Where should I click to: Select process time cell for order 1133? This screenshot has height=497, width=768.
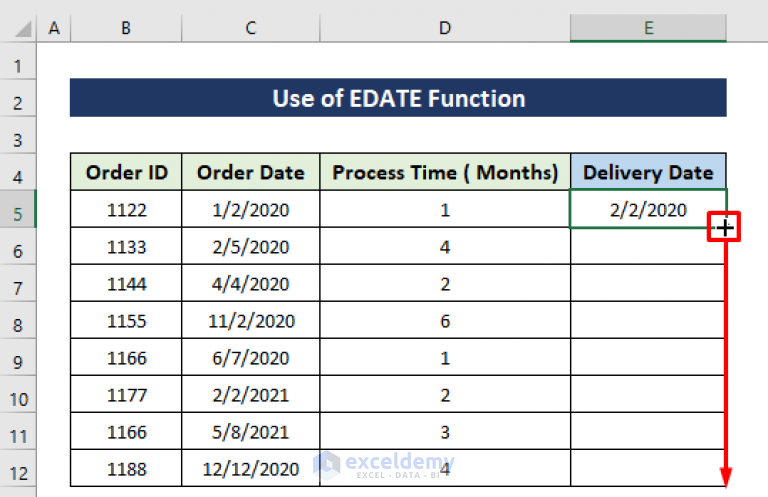pos(445,247)
